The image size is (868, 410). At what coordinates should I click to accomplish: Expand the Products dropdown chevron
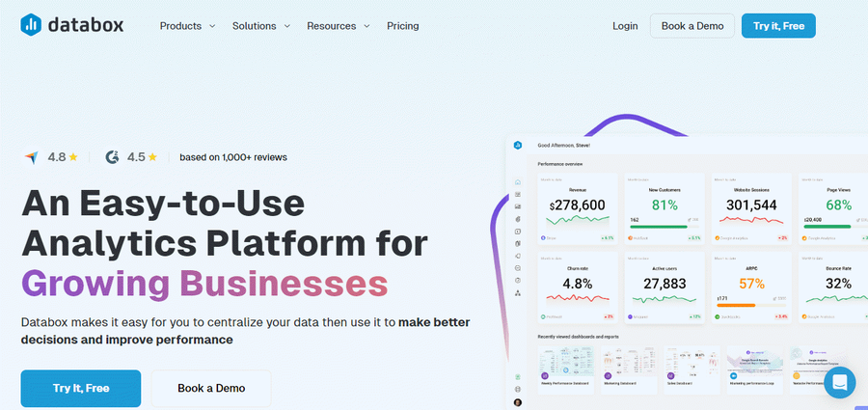[x=212, y=26]
